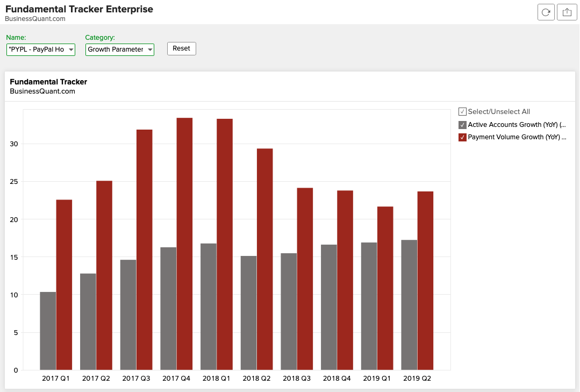The height and width of the screenshot is (392, 580).
Task: Toggle the Select/Unselect All checkbox
Action: pos(462,111)
